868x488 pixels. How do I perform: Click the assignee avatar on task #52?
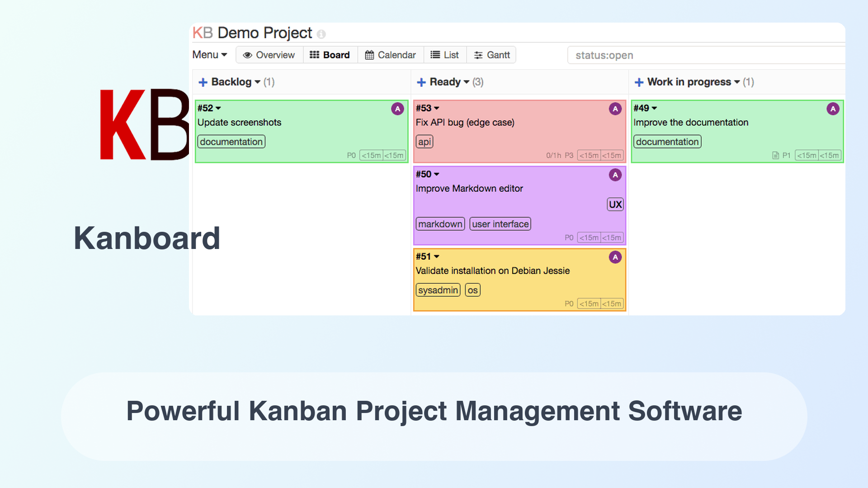coord(397,109)
